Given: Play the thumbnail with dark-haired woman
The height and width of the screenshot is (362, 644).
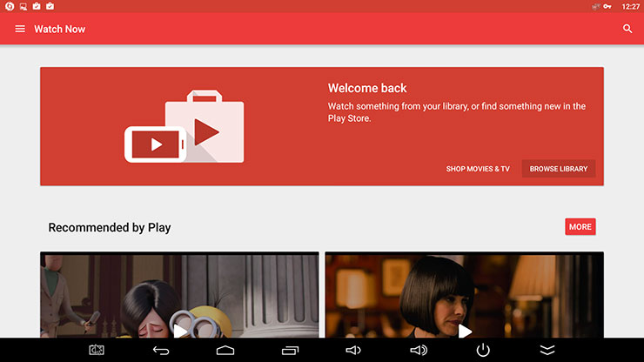Looking at the screenshot, I should pos(464,295).
